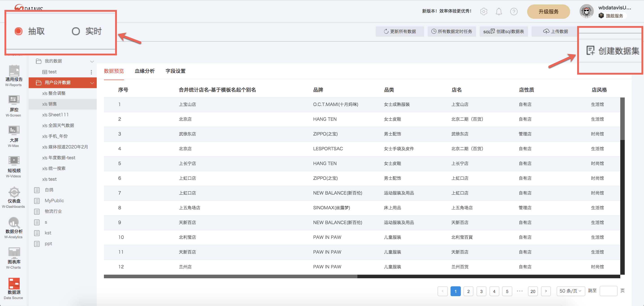Open settings gear icon in header
The height and width of the screenshot is (306, 644).
click(x=484, y=11)
